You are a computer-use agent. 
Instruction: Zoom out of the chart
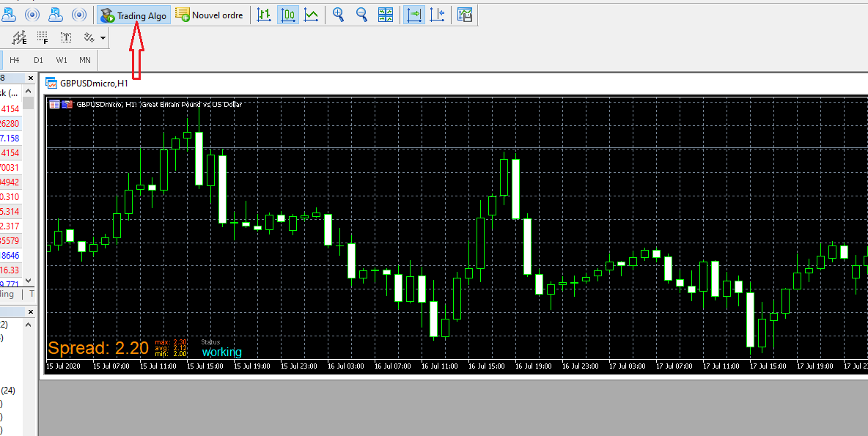[361, 15]
